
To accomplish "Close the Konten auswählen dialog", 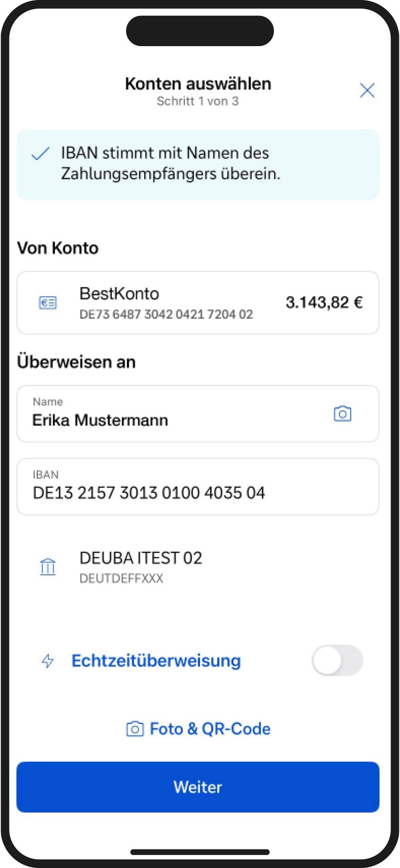I will [367, 90].
